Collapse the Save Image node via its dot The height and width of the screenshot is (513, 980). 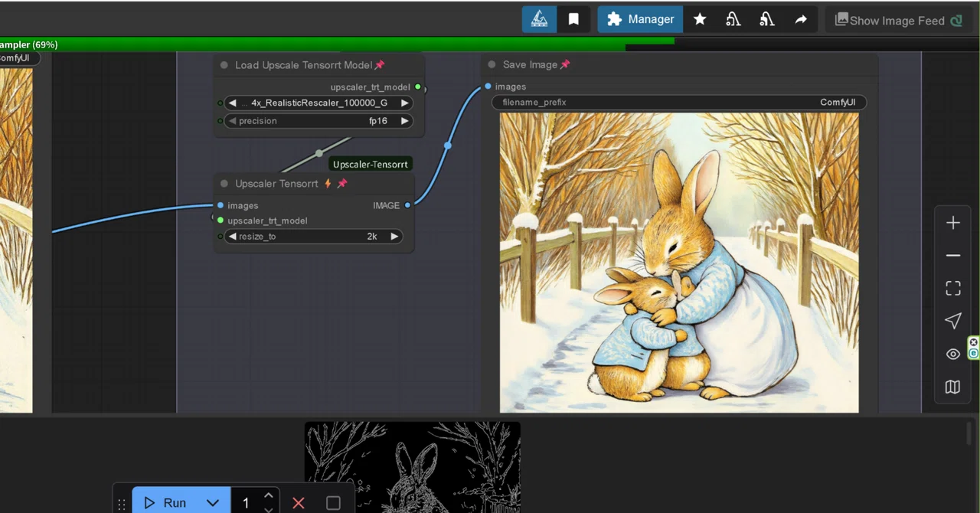tap(492, 65)
